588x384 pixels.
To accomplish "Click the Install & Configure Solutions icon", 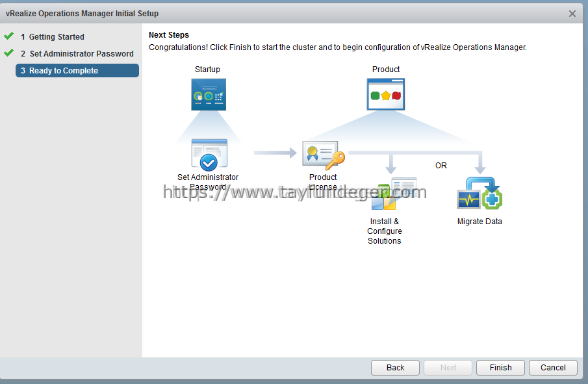I will click(x=394, y=194).
